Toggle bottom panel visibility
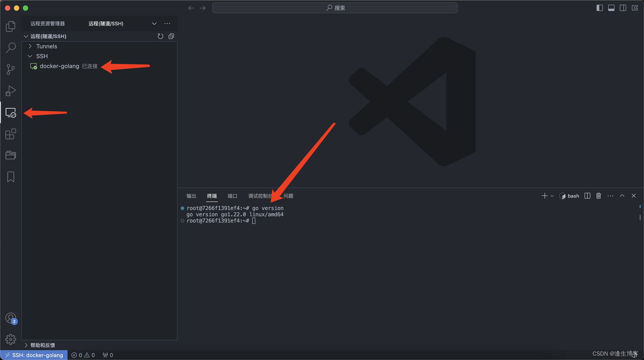 [611, 8]
